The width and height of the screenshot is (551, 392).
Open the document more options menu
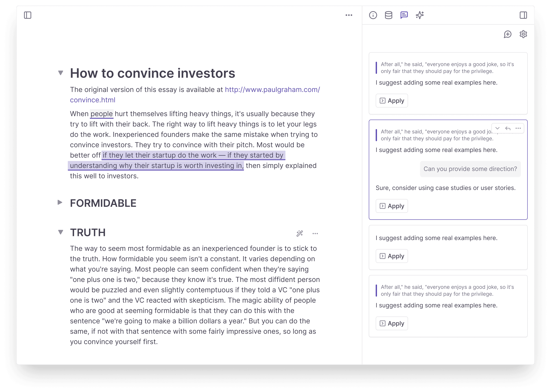[x=349, y=15]
